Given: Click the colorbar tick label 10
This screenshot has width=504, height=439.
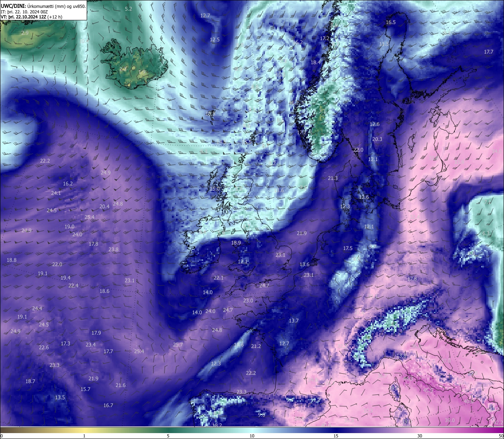Looking at the screenshot, I should click(x=252, y=436).
